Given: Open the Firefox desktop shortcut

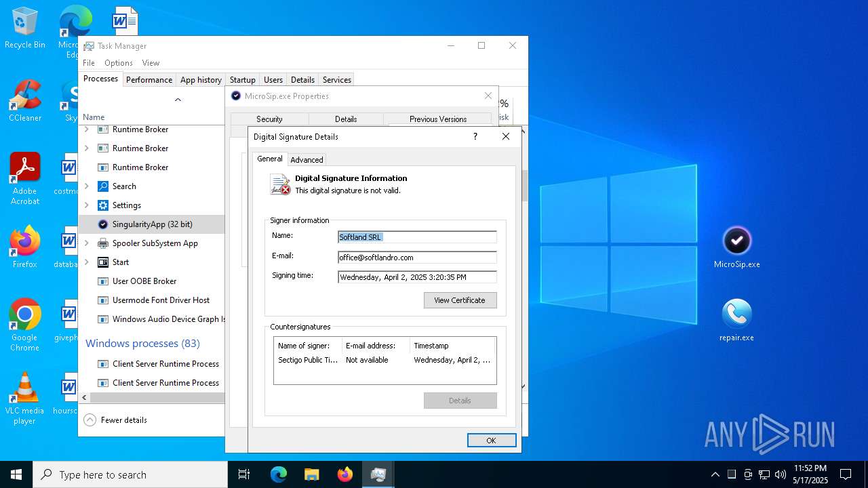Looking at the screenshot, I should tap(24, 247).
